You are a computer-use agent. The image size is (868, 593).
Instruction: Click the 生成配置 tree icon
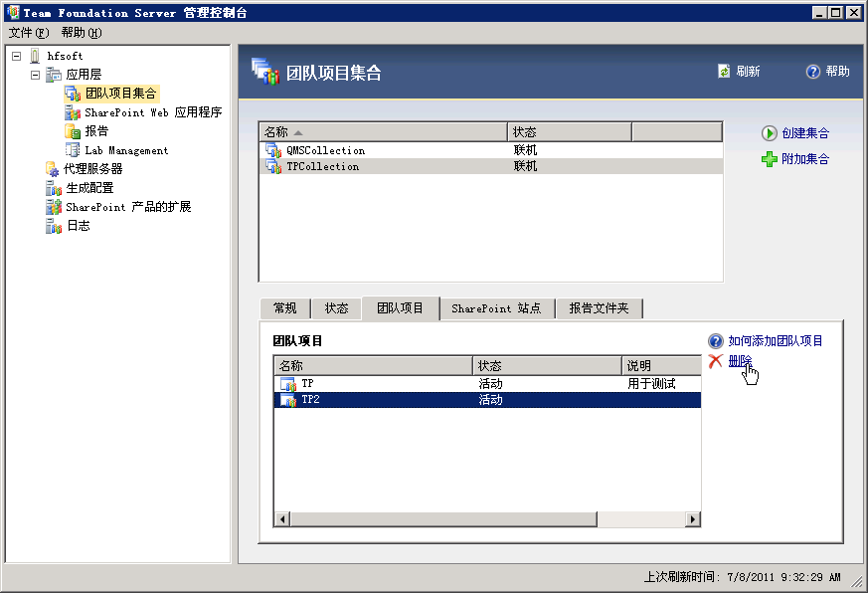pos(54,188)
